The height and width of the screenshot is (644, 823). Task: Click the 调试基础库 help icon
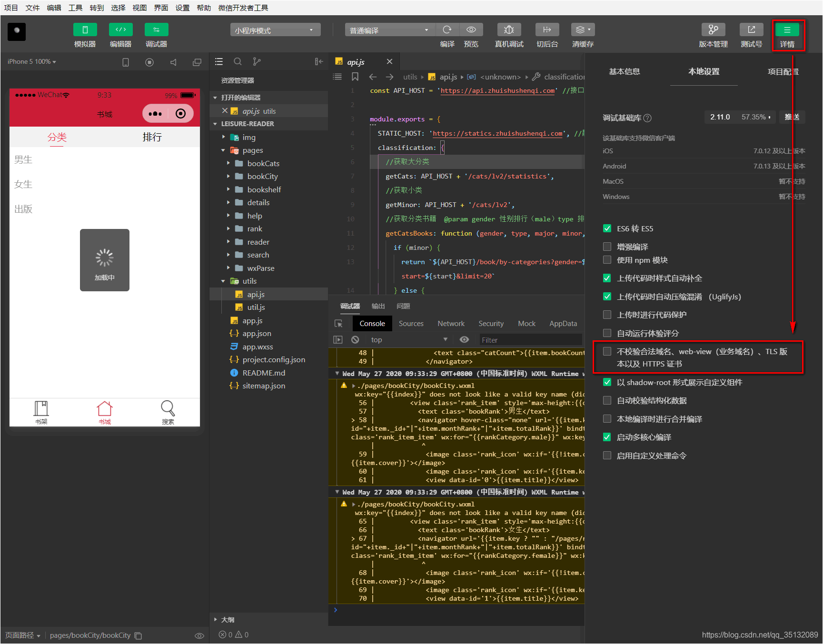click(647, 118)
